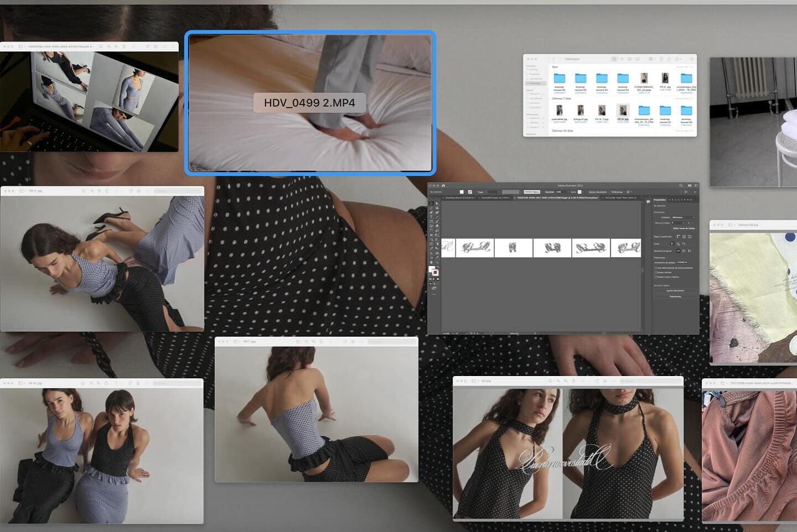The image size is (797, 532).
Task: Click Últimos 7 días section header in Finder
Action: pos(562,98)
